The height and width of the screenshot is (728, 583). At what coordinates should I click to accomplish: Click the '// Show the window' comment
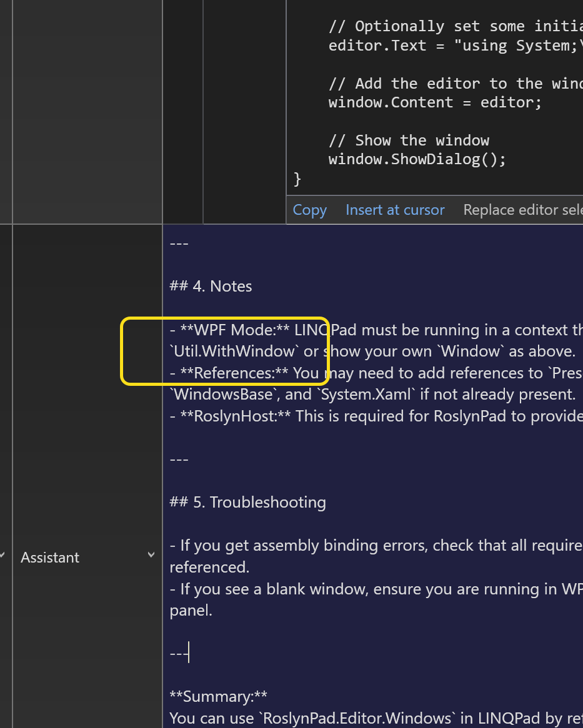click(x=409, y=140)
